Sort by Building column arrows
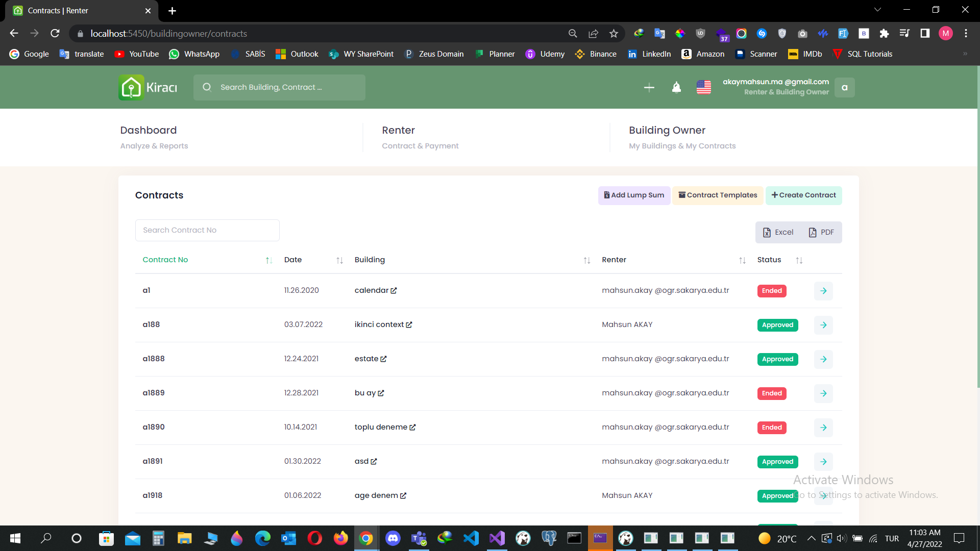The height and width of the screenshot is (551, 980). tap(586, 260)
